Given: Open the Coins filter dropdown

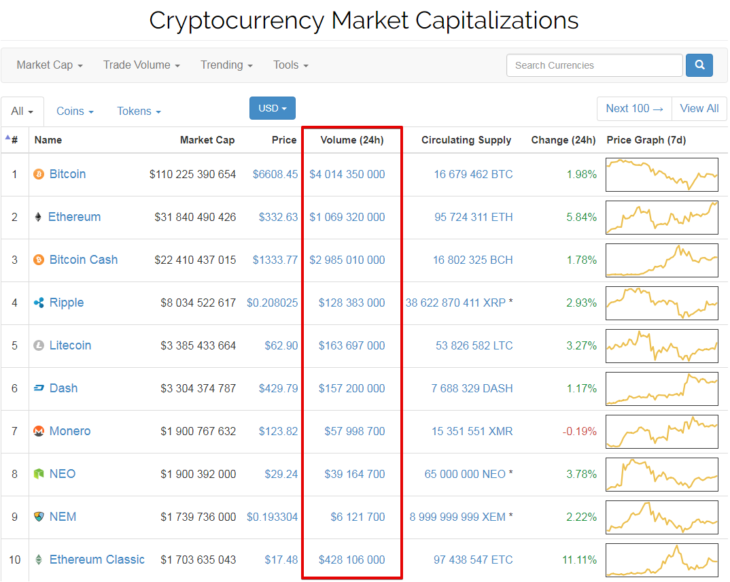Looking at the screenshot, I should click(x=75, y=111).
